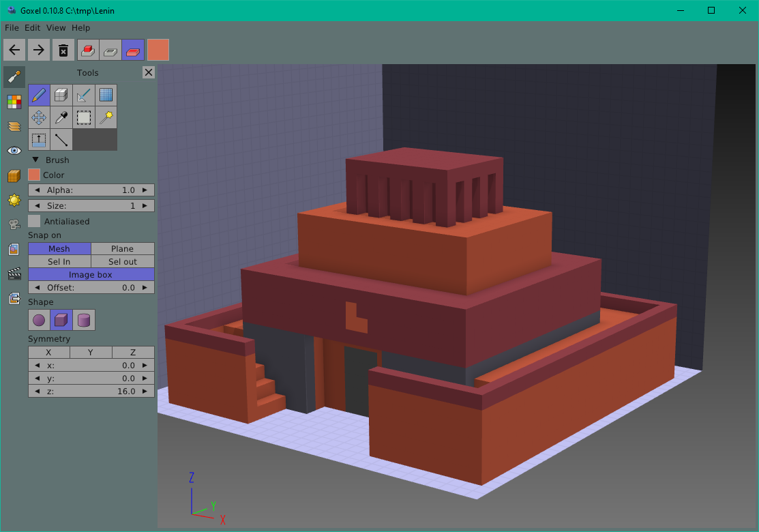This screenshot has width=759, height=532.
Task: Open the File menu
Action: [x=12, y=28]
